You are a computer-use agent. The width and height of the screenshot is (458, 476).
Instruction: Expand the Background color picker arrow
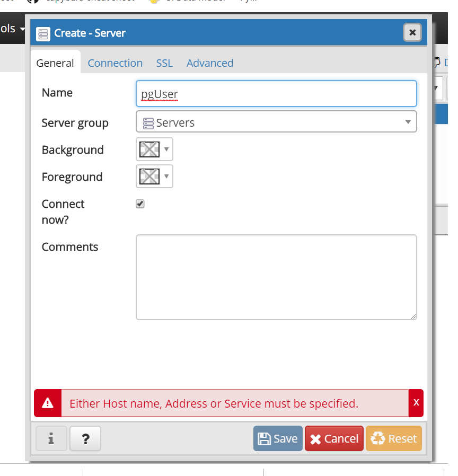tap(166, 149)
